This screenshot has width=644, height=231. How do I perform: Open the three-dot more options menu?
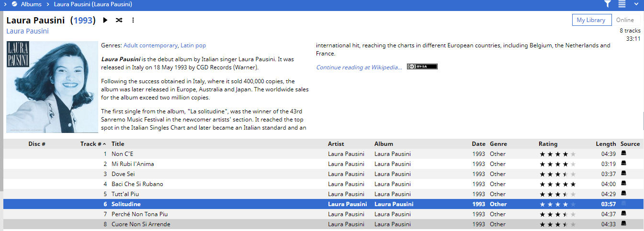tap(133, 20)
